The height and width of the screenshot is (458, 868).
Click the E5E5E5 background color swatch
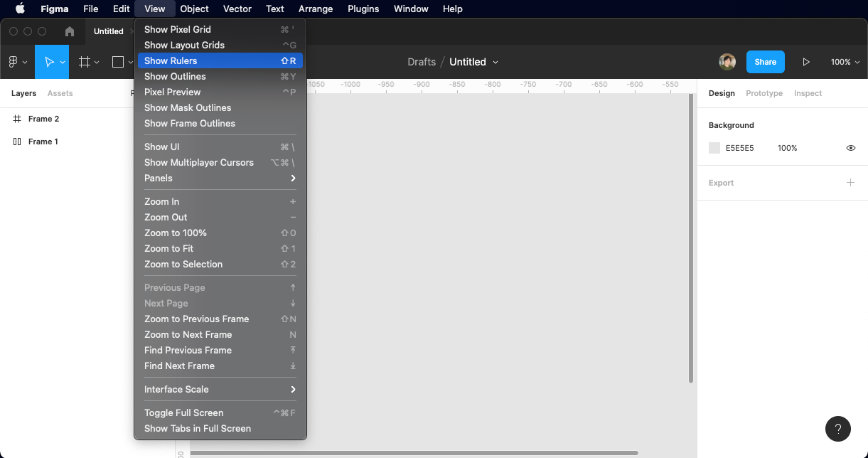714,148
